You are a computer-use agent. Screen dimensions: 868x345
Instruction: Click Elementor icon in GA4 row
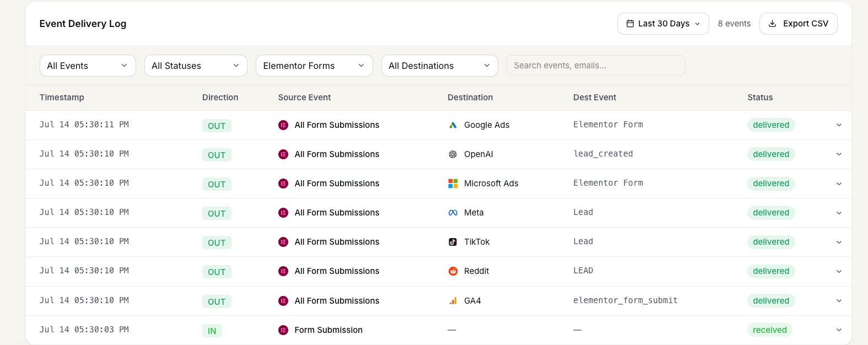click(x=283, y=301)
